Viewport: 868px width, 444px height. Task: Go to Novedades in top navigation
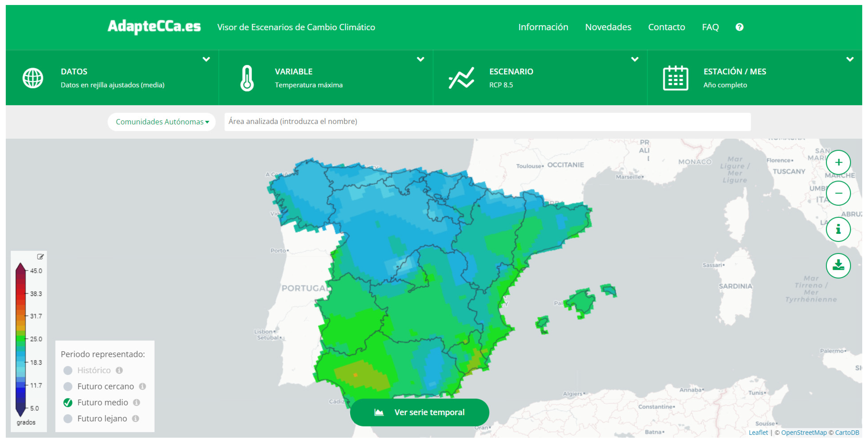coord(608,27)
